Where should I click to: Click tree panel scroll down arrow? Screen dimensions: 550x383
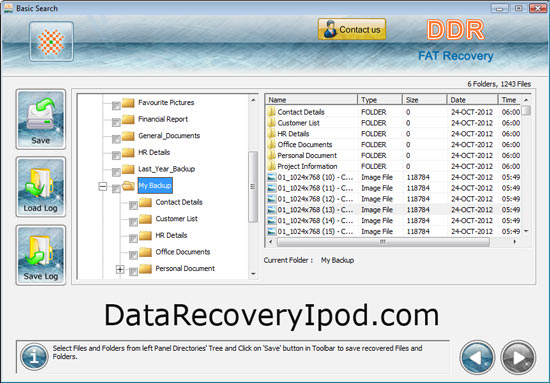[253, 274]
